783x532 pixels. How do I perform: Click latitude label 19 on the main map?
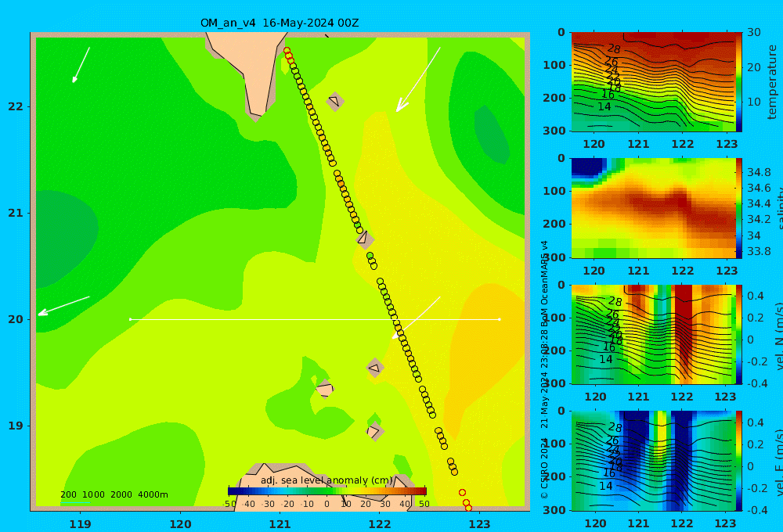point(16,426)
